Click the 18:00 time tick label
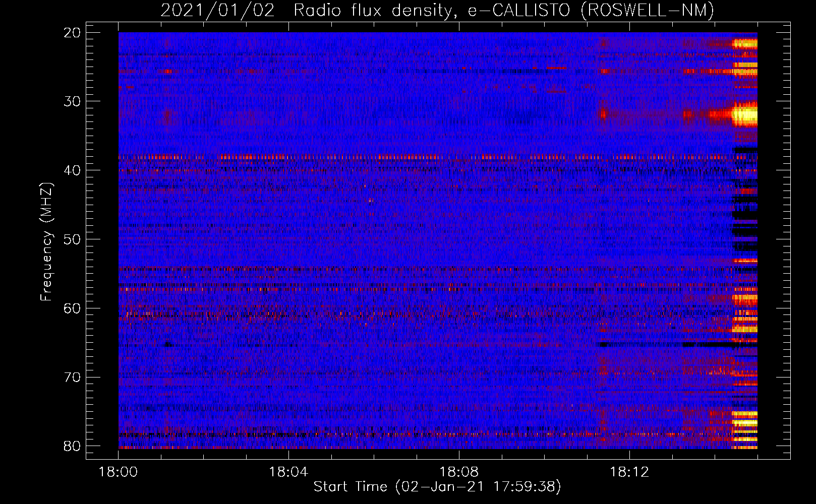Viewport: 816px width, 504px height. tap(119, 472)
